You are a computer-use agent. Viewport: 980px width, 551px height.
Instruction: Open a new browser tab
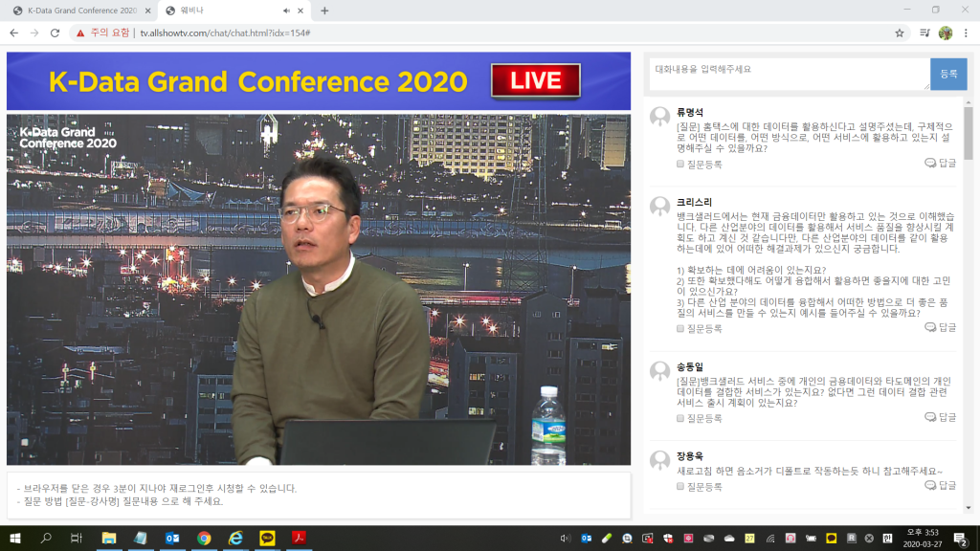pyautogui.click(x=324, y=11)
